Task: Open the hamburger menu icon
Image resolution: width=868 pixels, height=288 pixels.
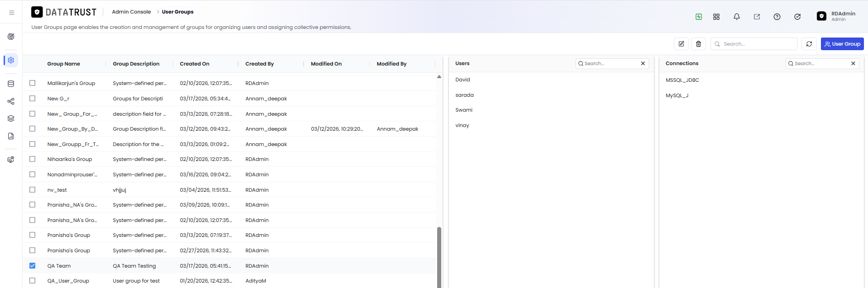Action: pyautogui.click(x=12, y=13)
